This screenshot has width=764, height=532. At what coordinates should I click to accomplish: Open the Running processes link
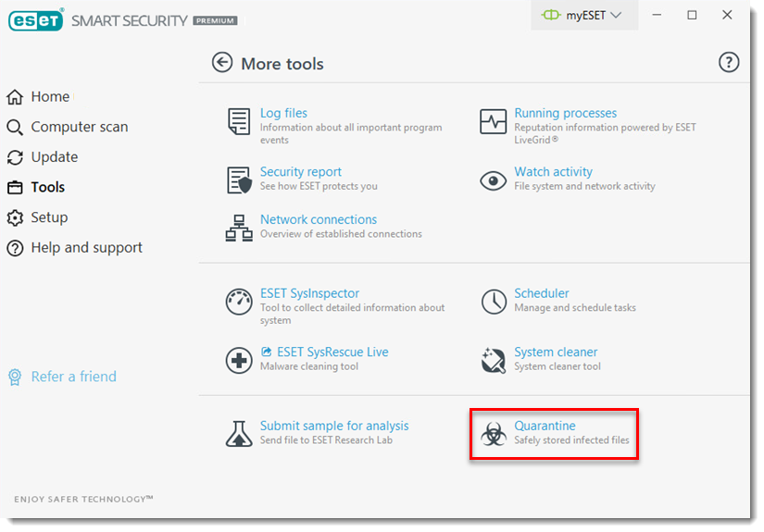tap(565, 113)
